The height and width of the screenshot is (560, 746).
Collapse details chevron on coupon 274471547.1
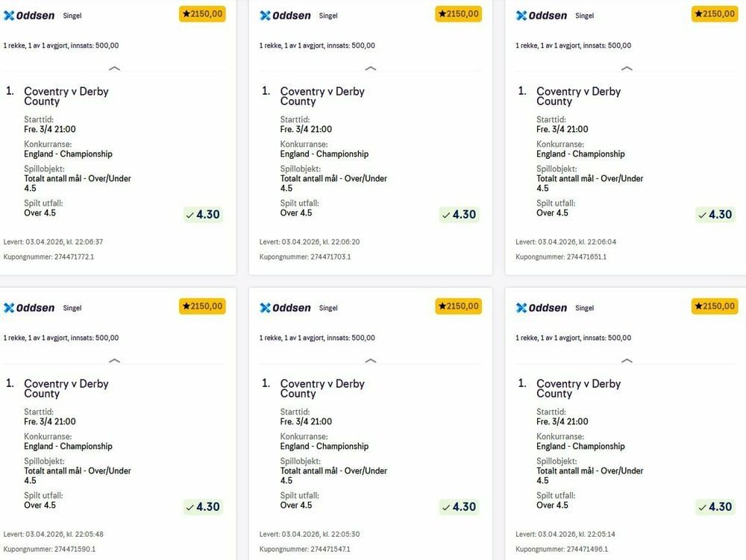[370, 360]
